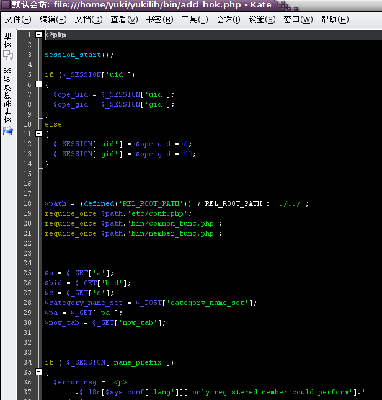
Task: Click the $path REL_ROOT_PATH line 18
Action: click(177, 204)
